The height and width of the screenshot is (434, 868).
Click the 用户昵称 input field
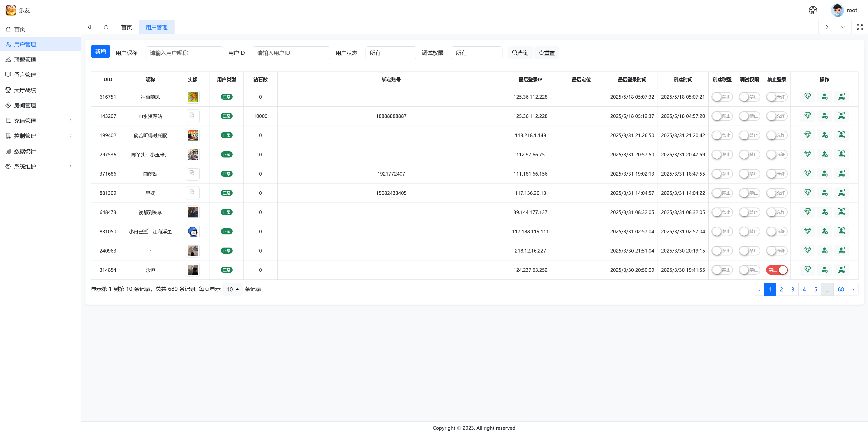click(x=184, y=53)
